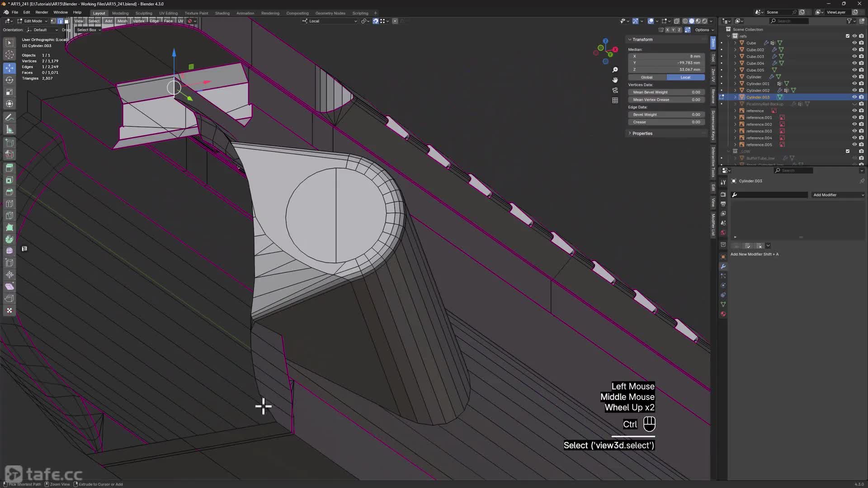Toggle refs collection exclude checkbox
The image size is (868, 488).
coord(848,36)
